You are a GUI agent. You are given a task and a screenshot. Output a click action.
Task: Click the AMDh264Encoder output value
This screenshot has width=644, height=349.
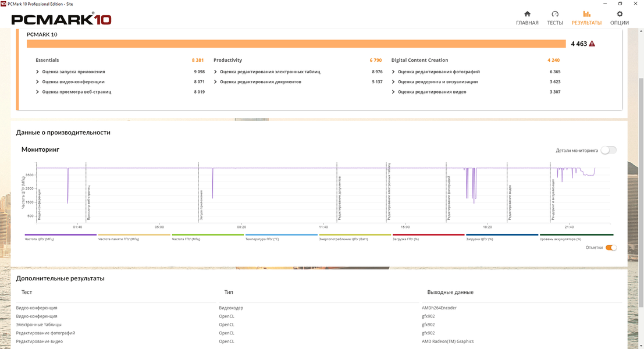tap(439, 308)
